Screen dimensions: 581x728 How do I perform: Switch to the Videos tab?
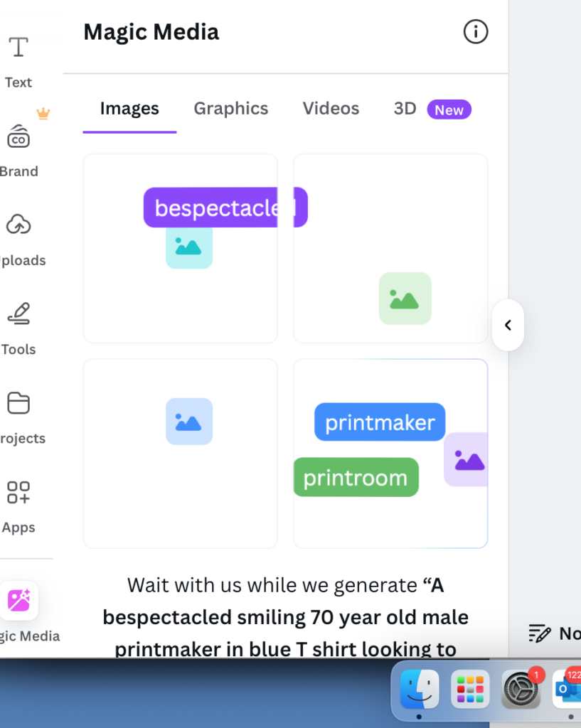(x=331, y=109)
